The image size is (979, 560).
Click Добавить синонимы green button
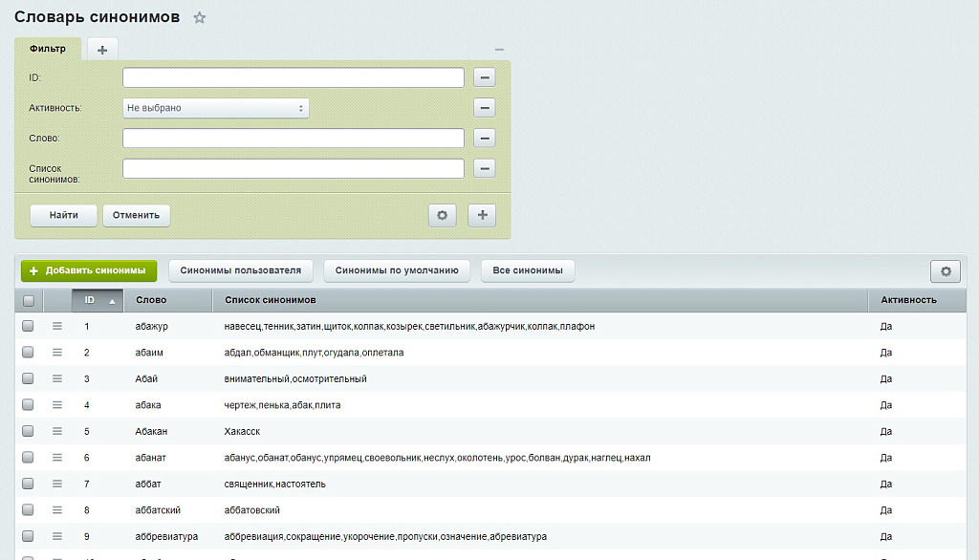click(89, 270)
